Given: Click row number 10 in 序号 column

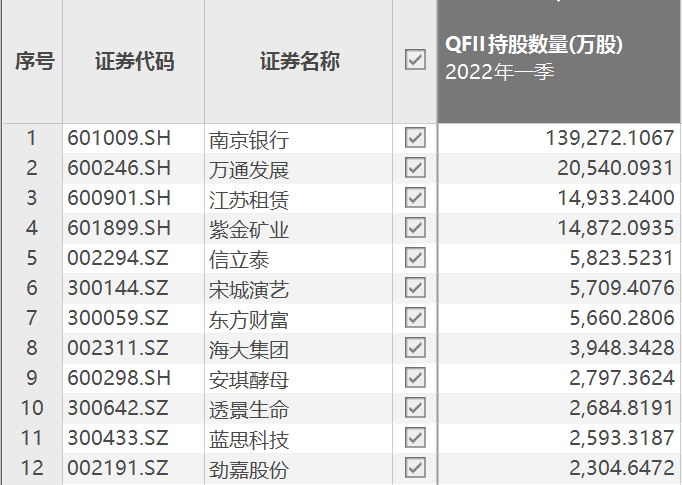Looking at the screenshot, I should [x=32, y=408].
